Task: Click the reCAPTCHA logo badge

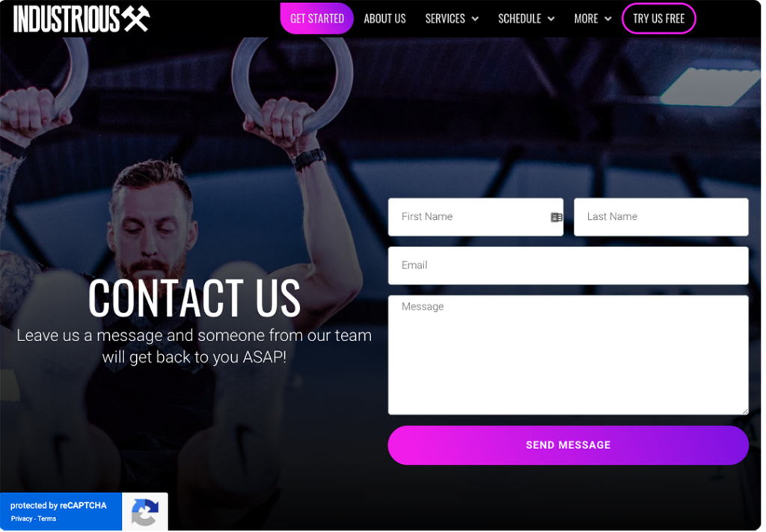Action: point(144,512)
